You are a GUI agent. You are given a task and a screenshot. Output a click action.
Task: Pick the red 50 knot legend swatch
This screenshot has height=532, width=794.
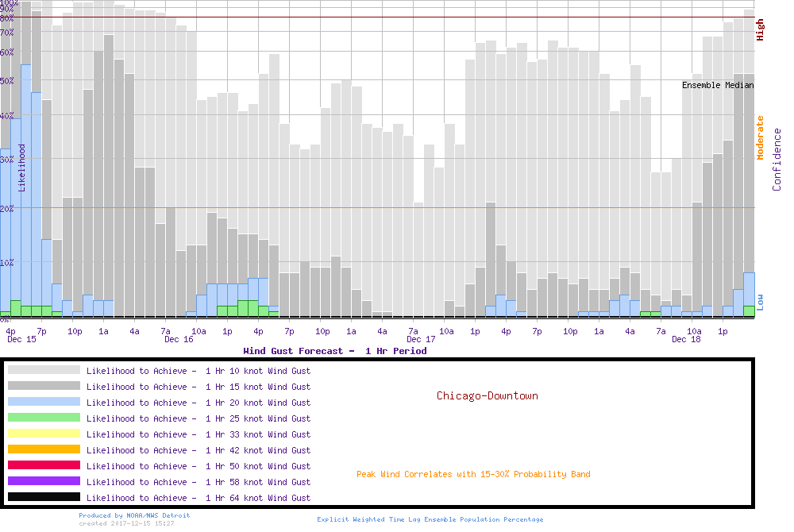click(44, 465)
